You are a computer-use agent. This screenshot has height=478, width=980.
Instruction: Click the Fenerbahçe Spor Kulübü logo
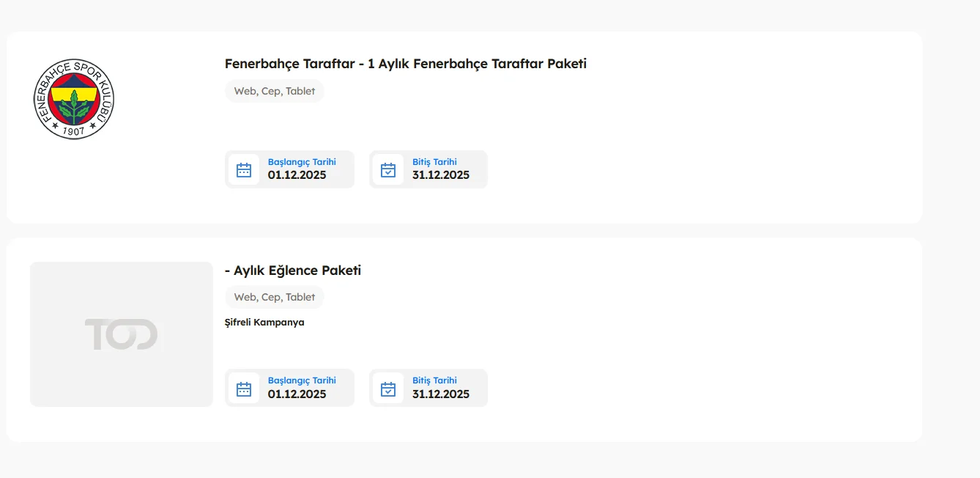[74, 100]
